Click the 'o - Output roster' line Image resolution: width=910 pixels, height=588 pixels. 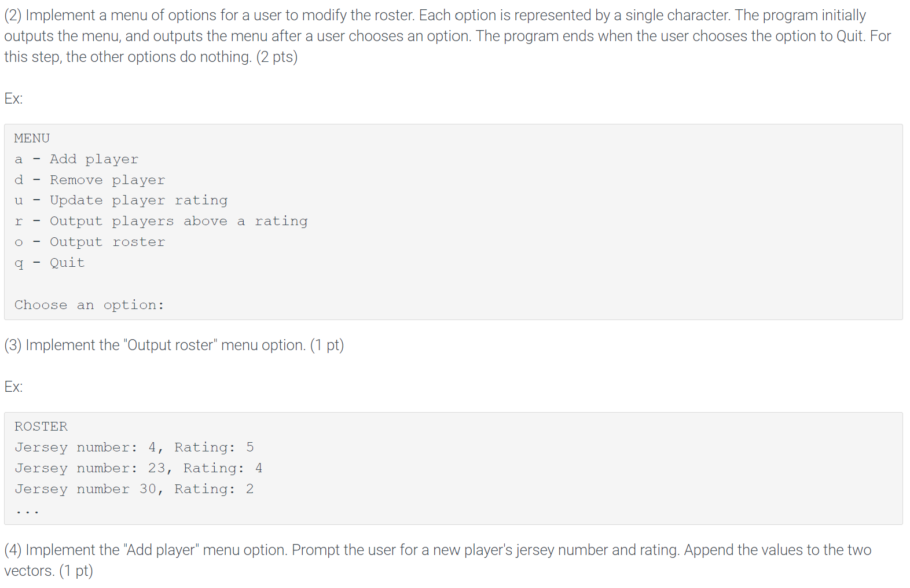[90, 242]
